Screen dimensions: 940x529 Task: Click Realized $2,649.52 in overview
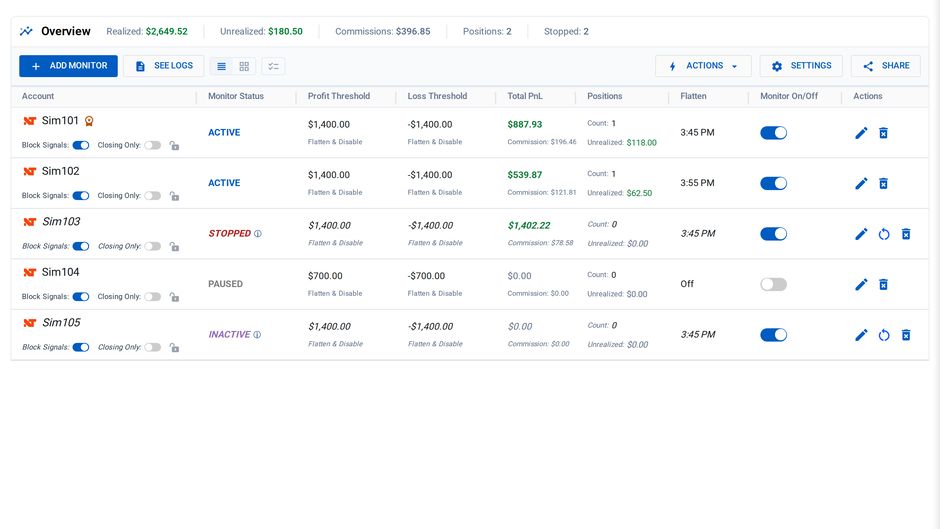pyautogui.click(x=147, y=31)
